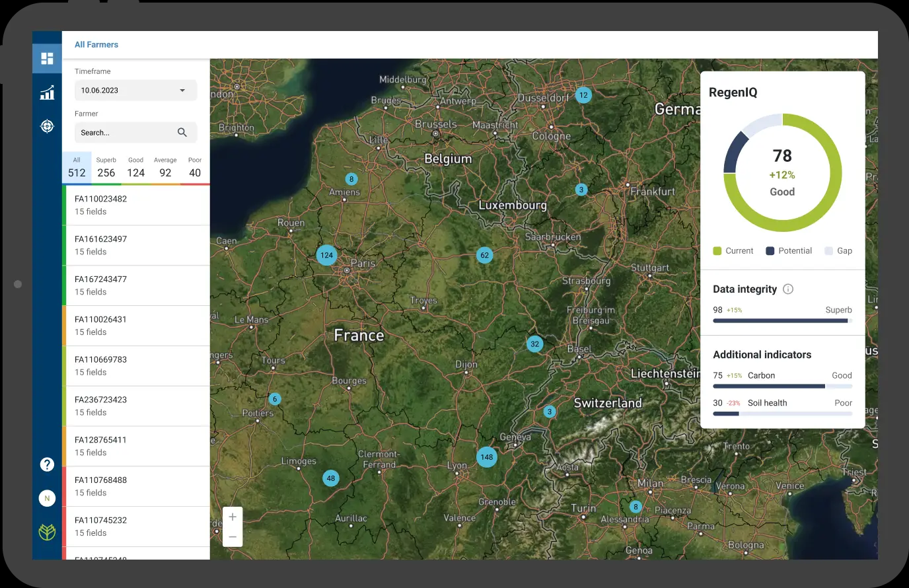Click the Data integrity info icon
909x588 pixels.
click(788, 289)
